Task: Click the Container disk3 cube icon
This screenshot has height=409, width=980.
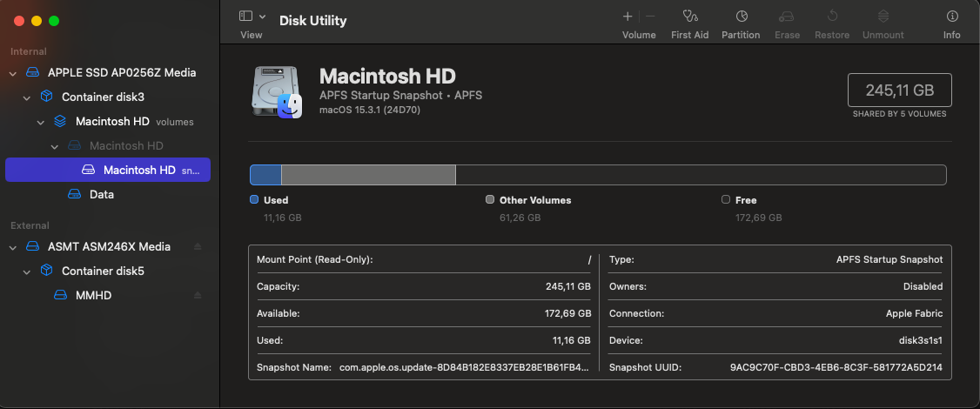Action: point(46,97)
